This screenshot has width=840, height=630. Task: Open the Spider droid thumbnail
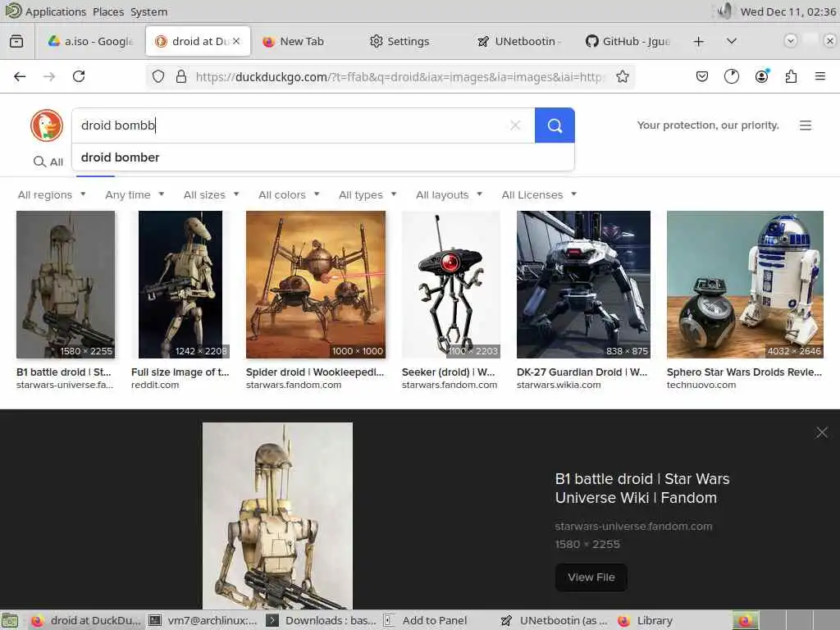(x=316, y=285)
